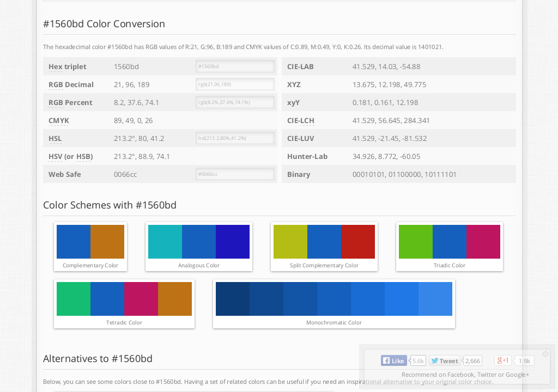Select the orange swatch in Complementary Color
This screenshot has height=392, width=558.
pyautogui.click(x=107, y=242)
